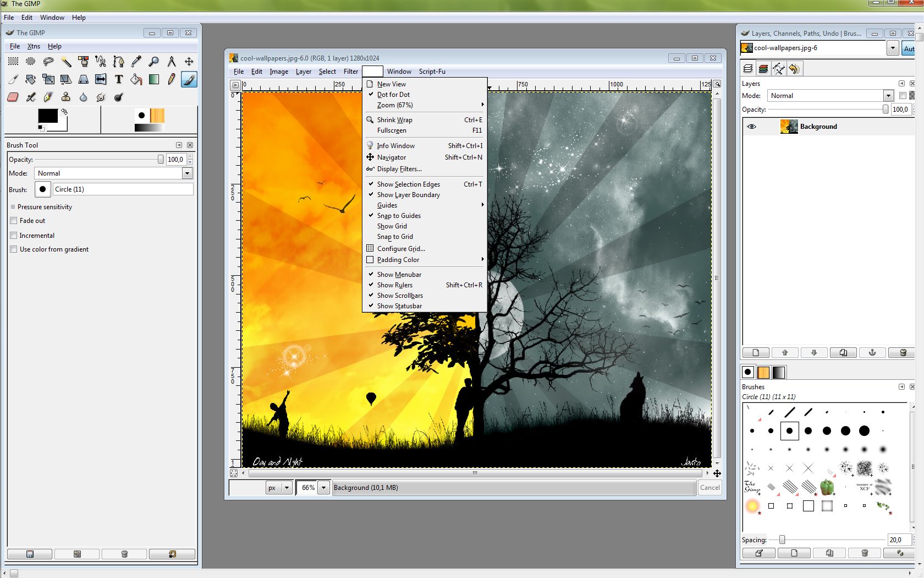The image size is (924, 578).
Task: Open the brush Mode dropdown in Brush Tool
Action: (x=187, y=173)
